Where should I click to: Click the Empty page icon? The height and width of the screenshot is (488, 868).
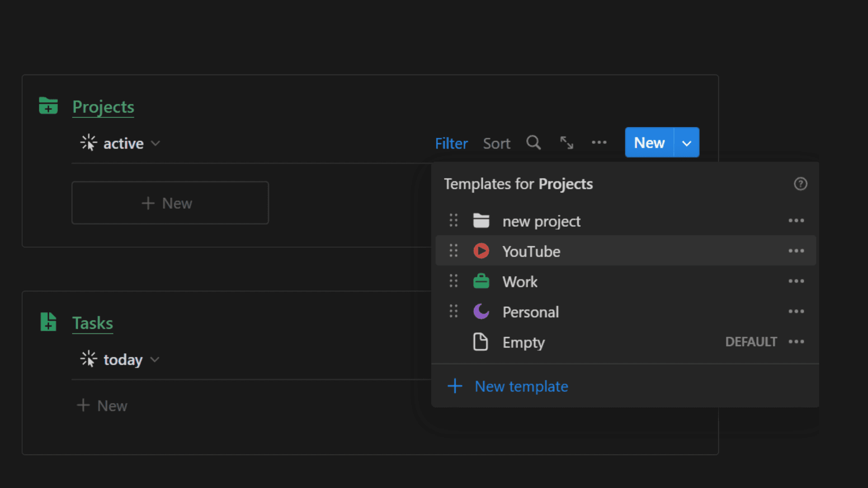pyautogui.click(x=481, y=342)
